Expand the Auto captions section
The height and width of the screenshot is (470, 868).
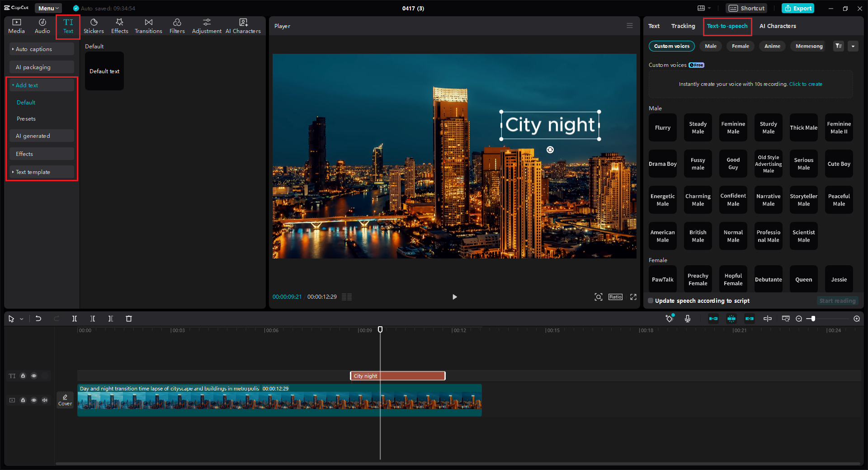(x=34, y=49)
